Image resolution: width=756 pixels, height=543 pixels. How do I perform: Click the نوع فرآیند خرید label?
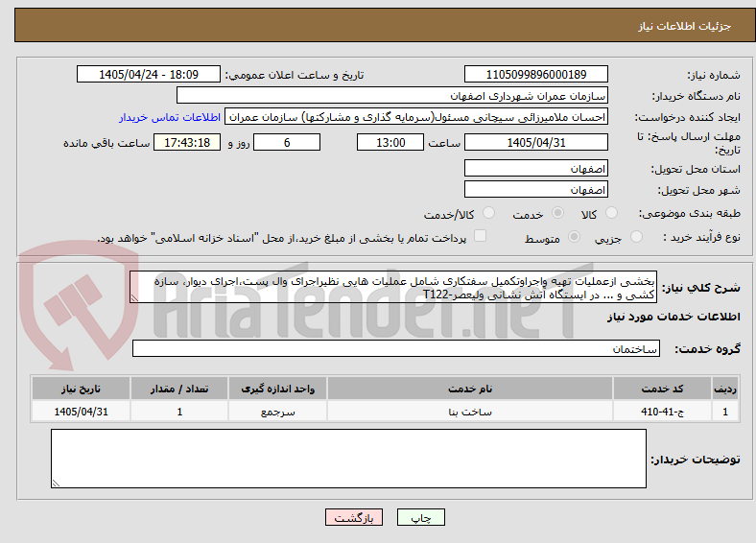tap(701, 237)
